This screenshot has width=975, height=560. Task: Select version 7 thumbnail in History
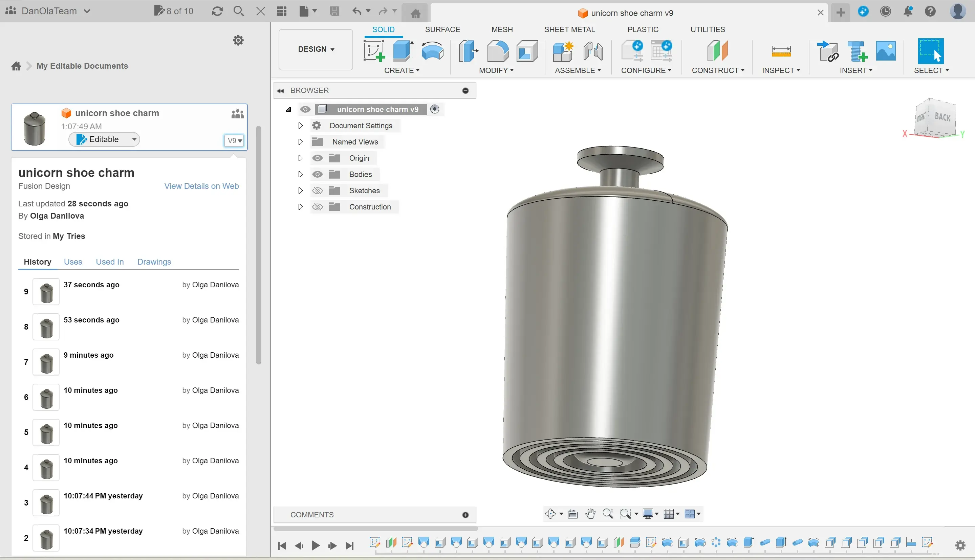[46, 362]
